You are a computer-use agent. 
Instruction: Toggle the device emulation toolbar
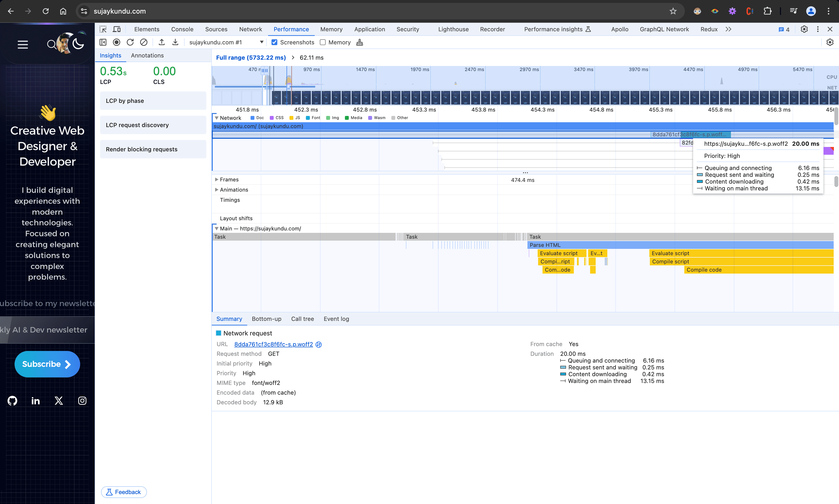pyautogui.click(x=117, y=29)
